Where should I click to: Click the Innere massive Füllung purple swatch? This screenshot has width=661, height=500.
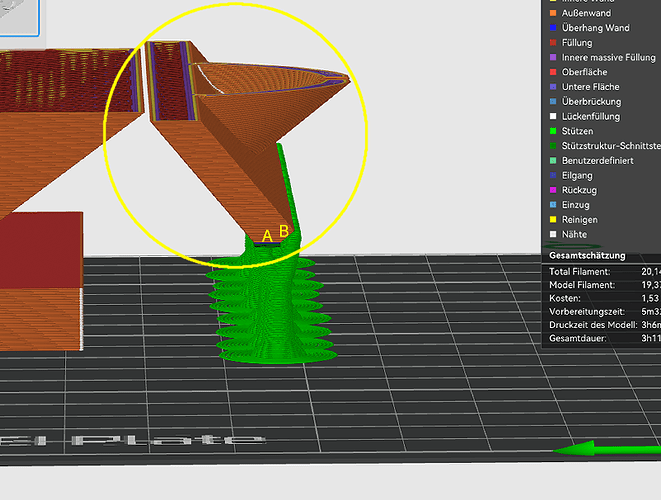coord(553,57)
